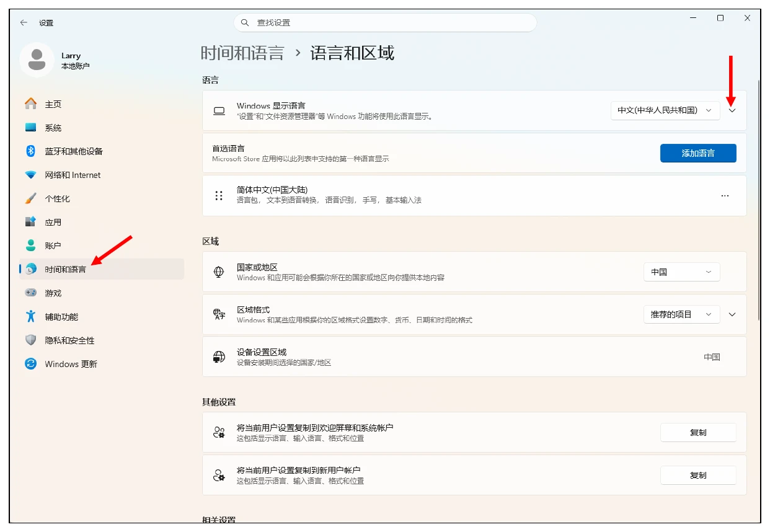
Task: Select 隐私和安全性 in the sidebar
Action: click(x=102, y=340)
